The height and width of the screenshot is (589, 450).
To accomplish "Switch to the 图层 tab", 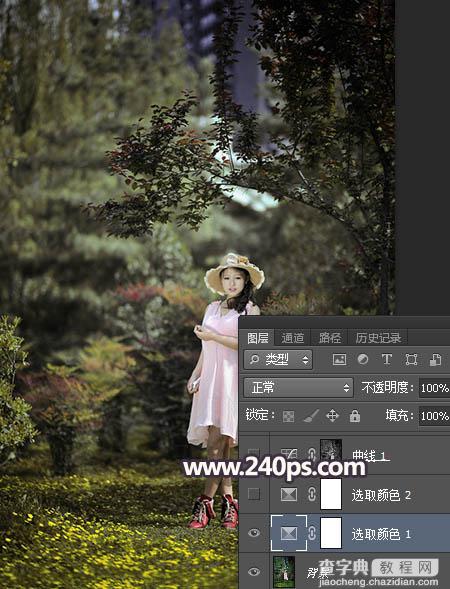I will point(258,338).
